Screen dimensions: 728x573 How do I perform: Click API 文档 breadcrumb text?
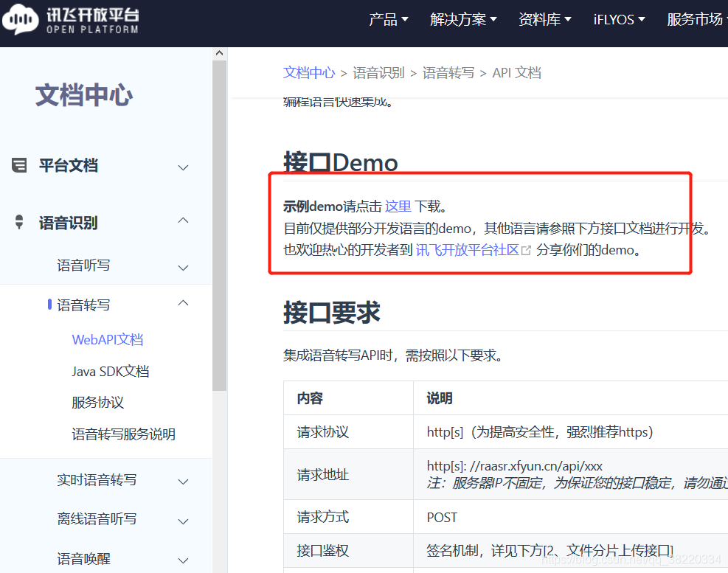(x=517, y=73)
